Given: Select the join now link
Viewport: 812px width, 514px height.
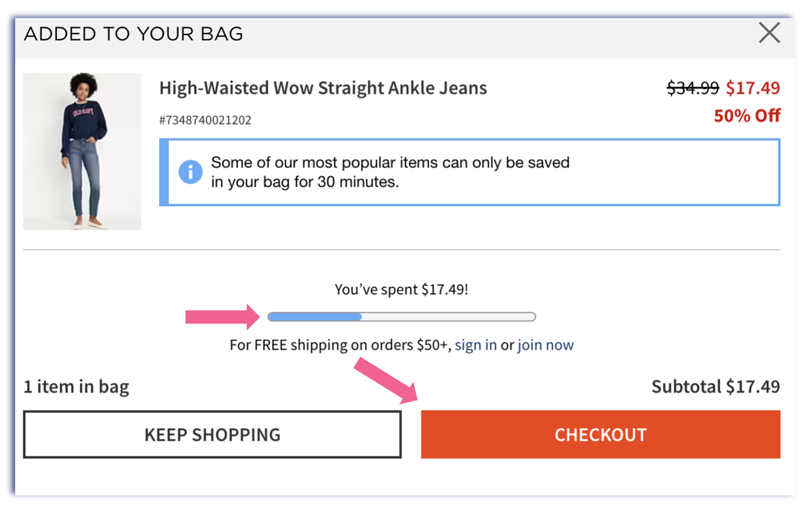Looking at the screenshot, I should click(545, 345).
